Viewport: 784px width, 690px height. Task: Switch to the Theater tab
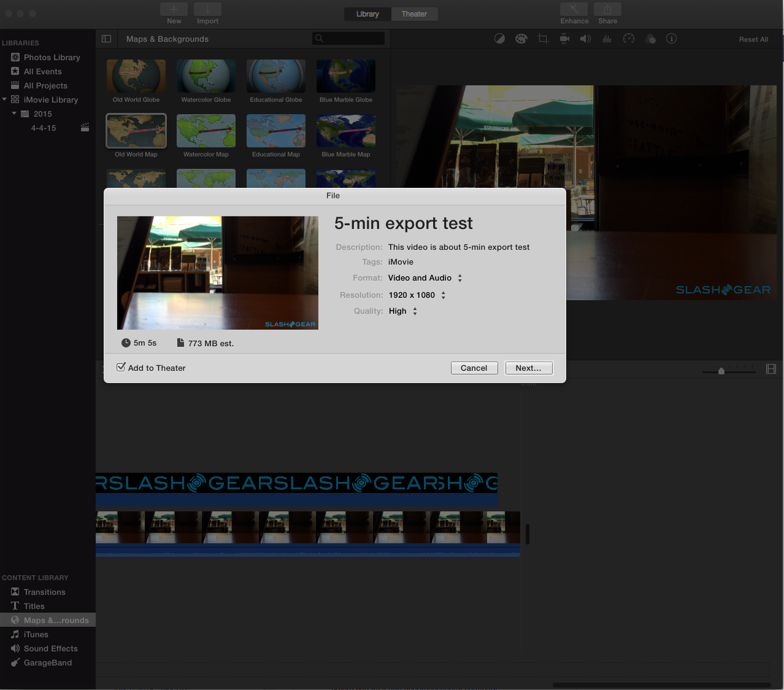pyautogui.click(x=414, y=14)
